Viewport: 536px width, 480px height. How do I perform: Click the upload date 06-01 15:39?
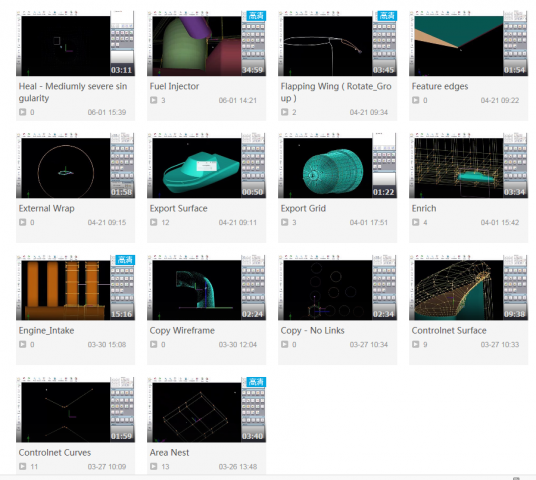tap(107, 112)
